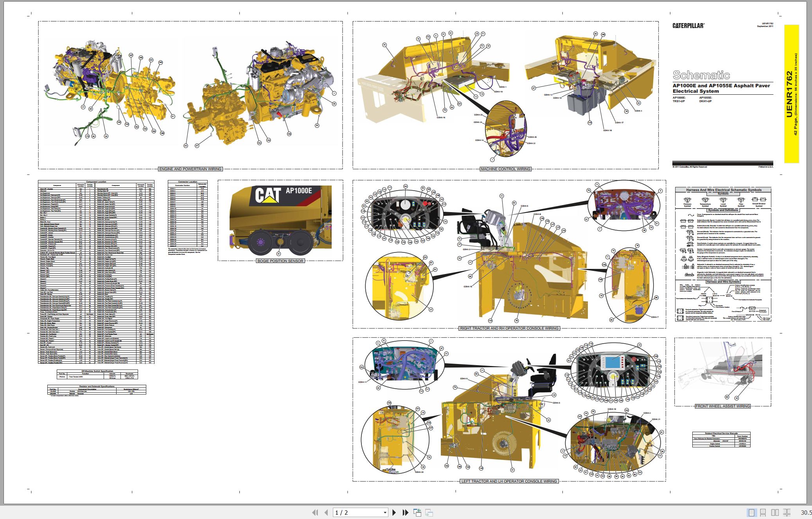Click the vertical 'UENR1762' yellow tab text
Image resolution: width=812 pixels, height=519 pixels.
[x=789, y=94]
